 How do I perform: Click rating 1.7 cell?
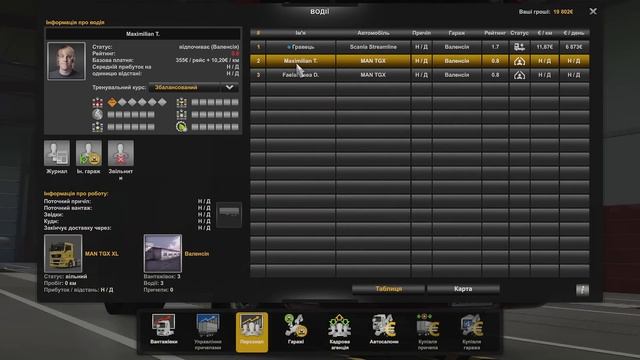(x=495, y=47)
